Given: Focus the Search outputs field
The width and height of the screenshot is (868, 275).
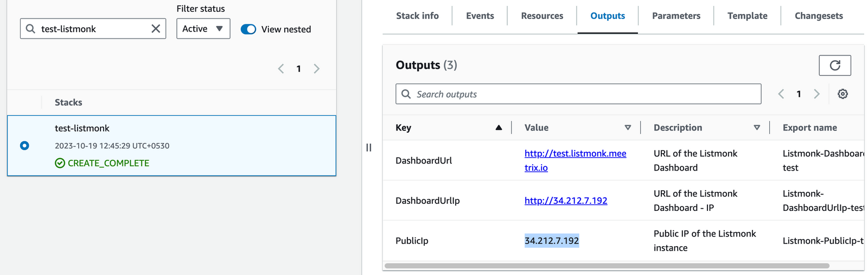Looking at the screenshot, I should tap(578, 94).
